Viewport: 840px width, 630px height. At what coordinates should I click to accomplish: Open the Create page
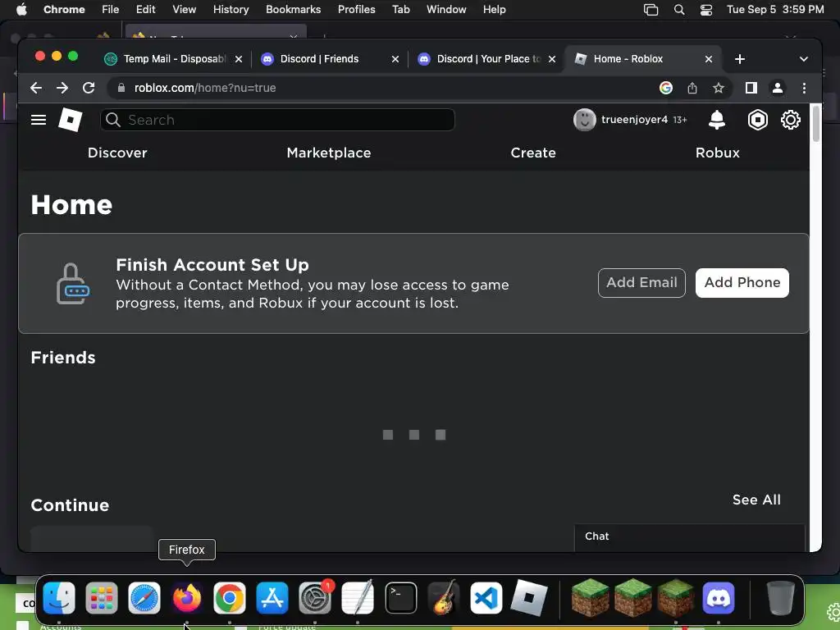(533, 153)
